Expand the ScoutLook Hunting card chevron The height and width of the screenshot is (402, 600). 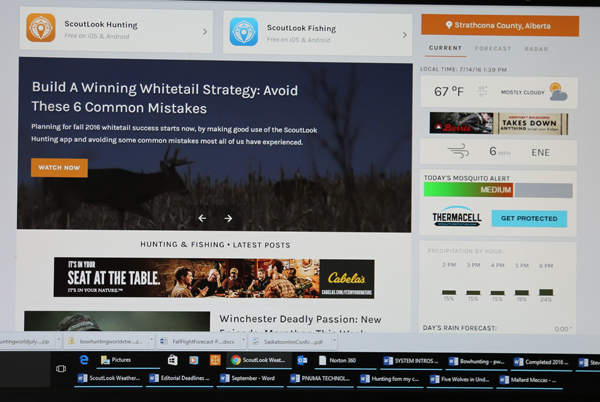pos(205,31)
